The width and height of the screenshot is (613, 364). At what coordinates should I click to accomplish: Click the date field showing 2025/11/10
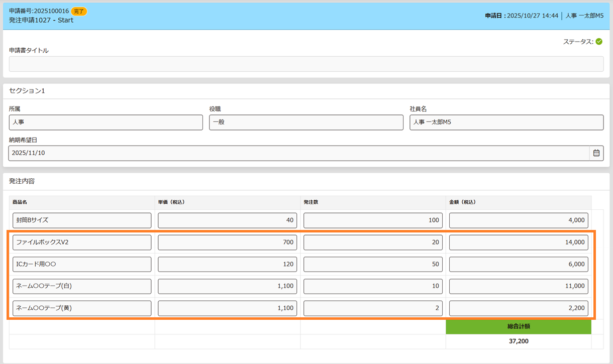(x=298, y=153)
